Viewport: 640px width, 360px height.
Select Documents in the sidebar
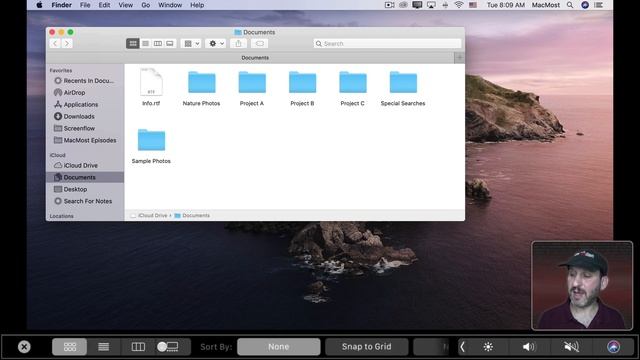pos(85,177)
